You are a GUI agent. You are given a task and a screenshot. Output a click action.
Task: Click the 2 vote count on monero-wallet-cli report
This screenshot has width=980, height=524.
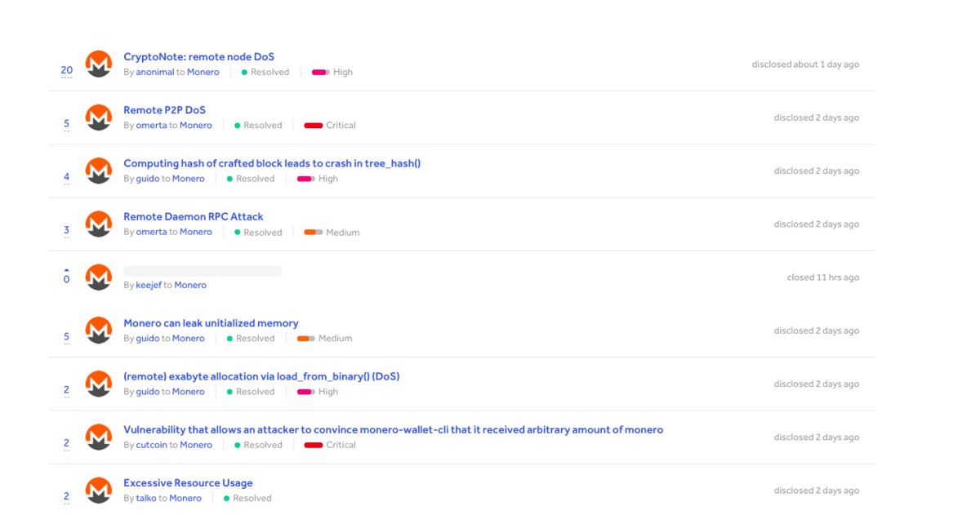(x=67, y=443)
